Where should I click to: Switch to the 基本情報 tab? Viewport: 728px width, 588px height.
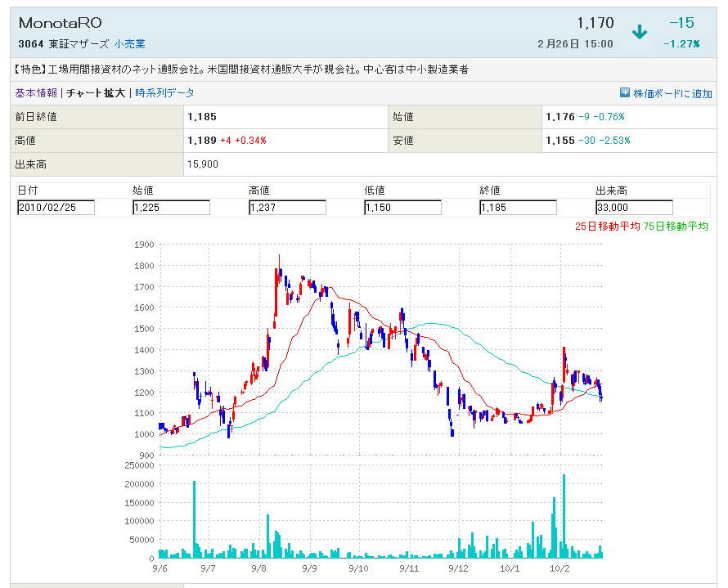[36, 93]
